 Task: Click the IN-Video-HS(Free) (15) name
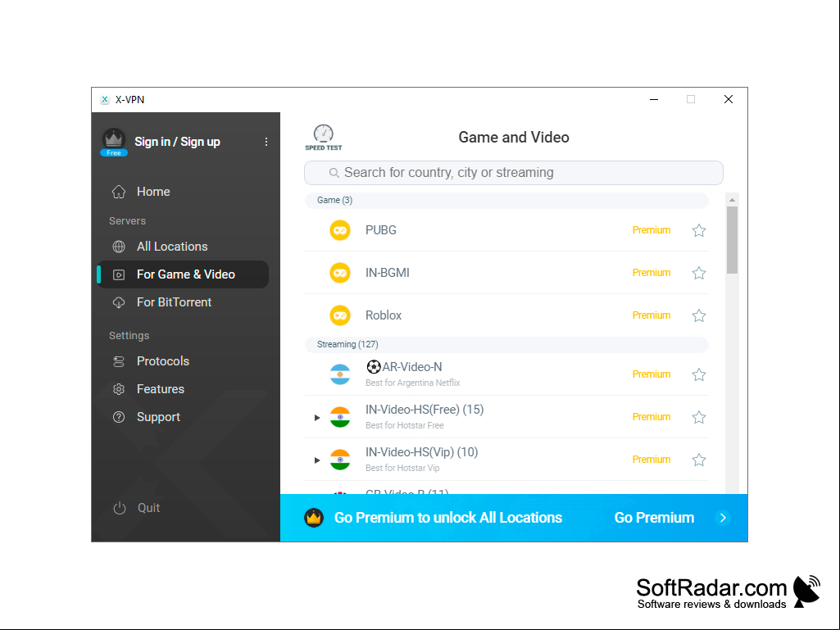point(425,410)
